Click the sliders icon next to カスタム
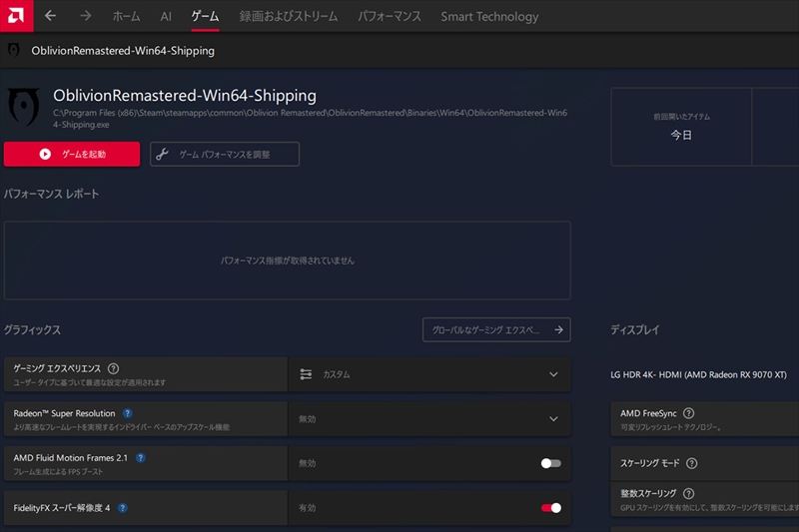This screenshot has width=799, height=532. (x=306, y=374)
